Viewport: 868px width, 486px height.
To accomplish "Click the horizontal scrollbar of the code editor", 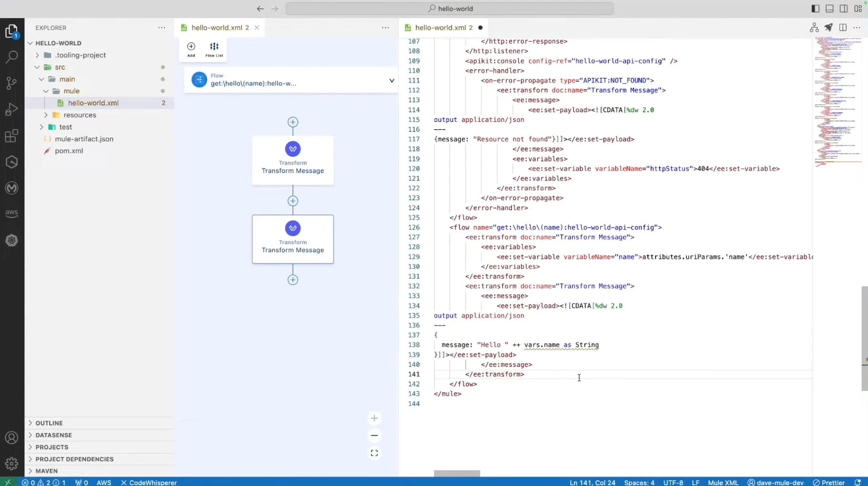I will click(x=457, y=473).
